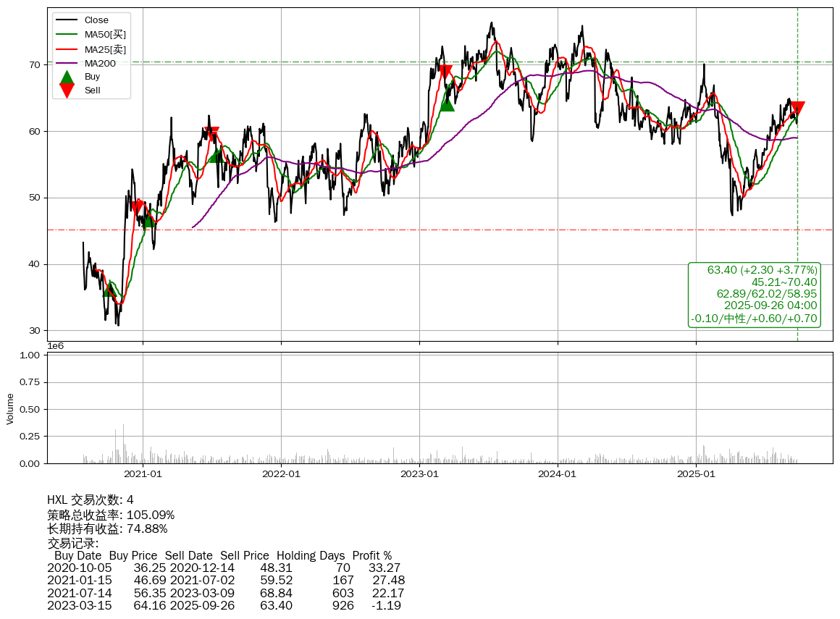
Task: Click the green Buy marker from March 2023
Action: 447,104
